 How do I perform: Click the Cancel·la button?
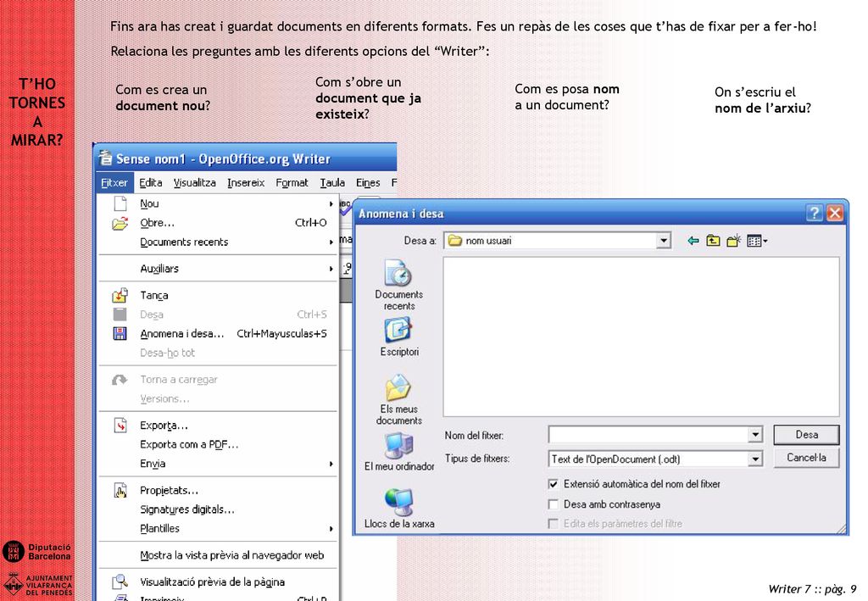tap(806, 458)
